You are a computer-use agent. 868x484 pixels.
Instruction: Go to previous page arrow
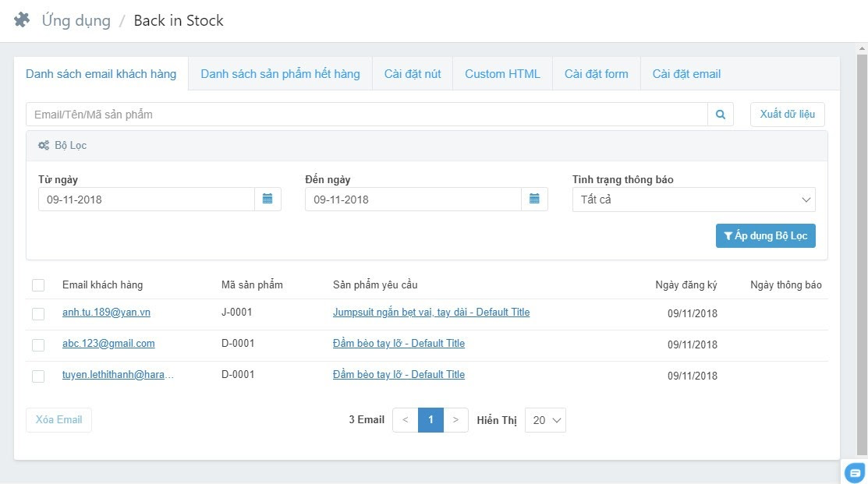[x=405, y=420]
